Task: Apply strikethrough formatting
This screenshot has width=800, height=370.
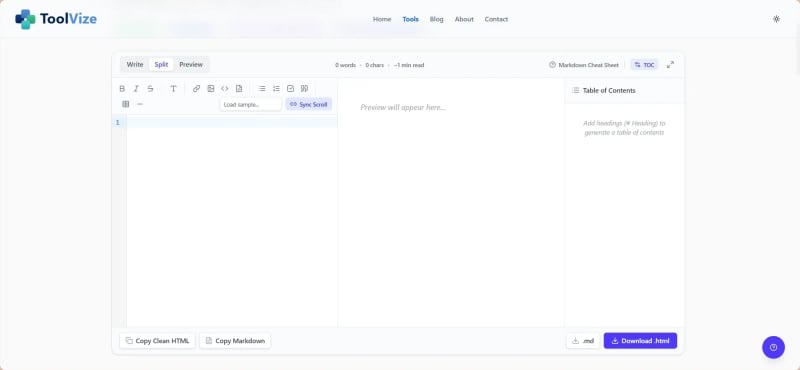Action: tap(151, 89)
